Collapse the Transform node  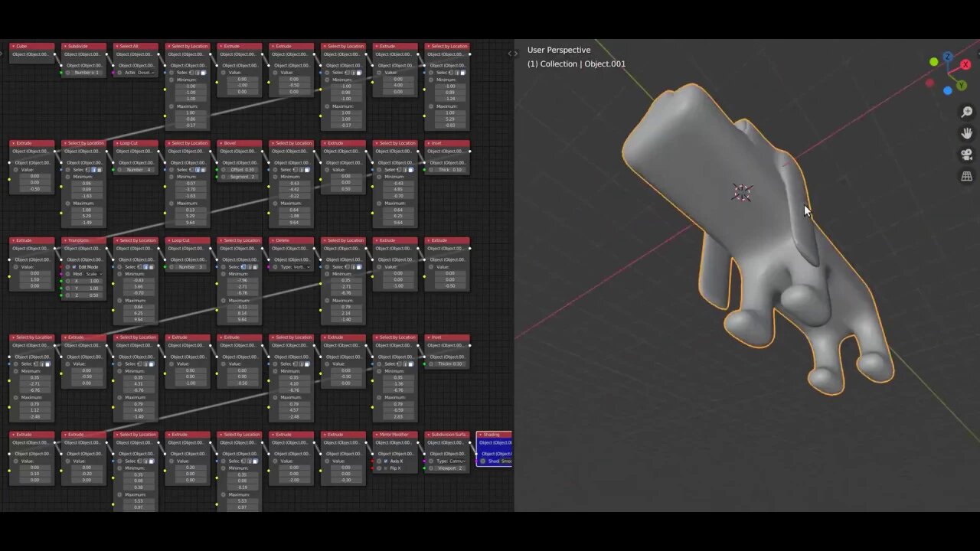point(66,240)
